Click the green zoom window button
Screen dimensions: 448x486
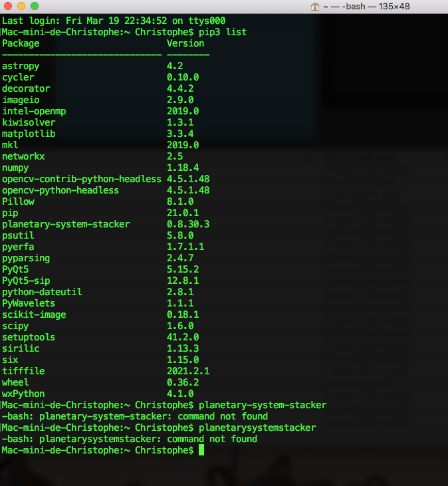[x=35, y=6]
